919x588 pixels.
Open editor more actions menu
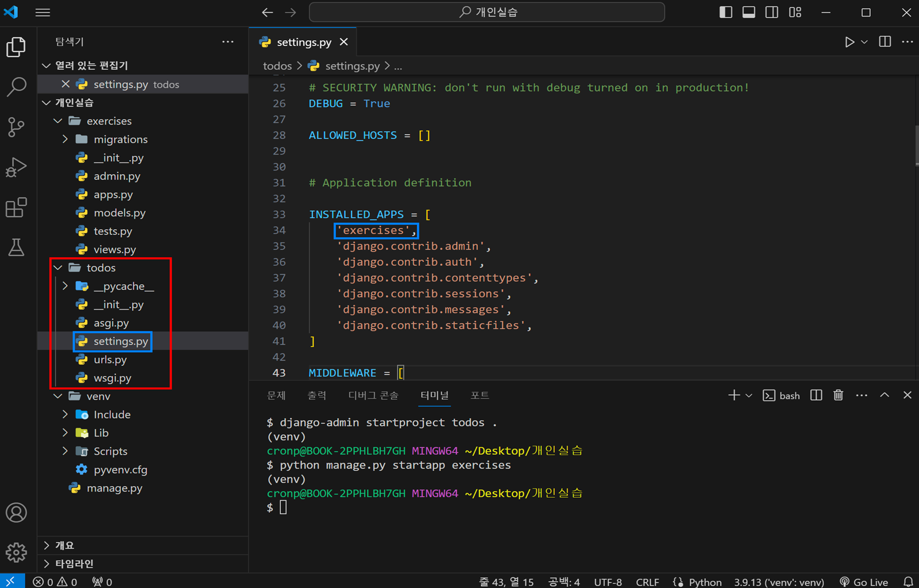908,42
